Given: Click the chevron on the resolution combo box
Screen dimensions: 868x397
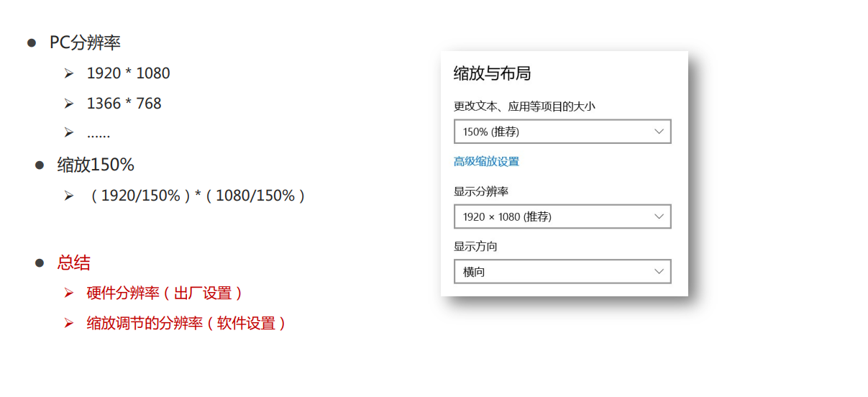Looking at the screenshot, I should pos(659,216).
